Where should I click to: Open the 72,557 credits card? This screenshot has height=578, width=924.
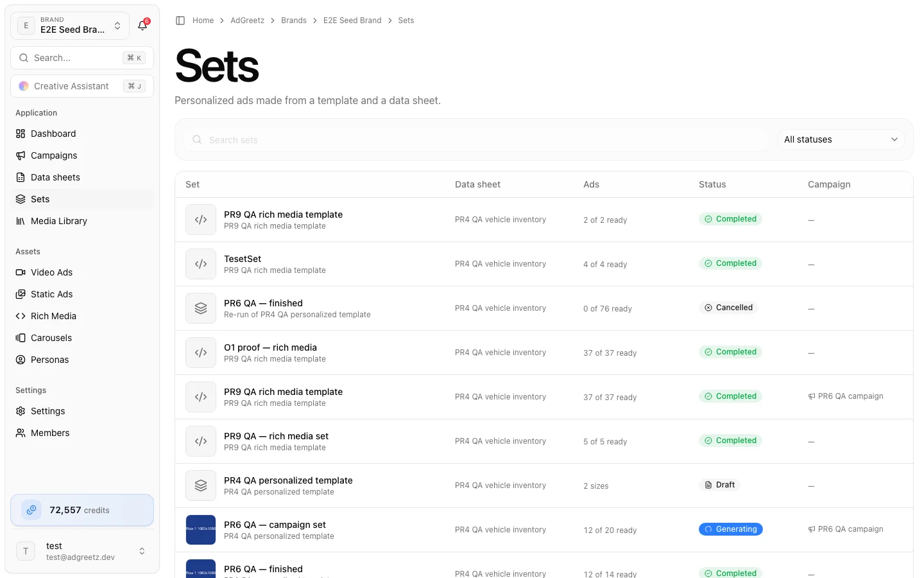tap(82, 510)
